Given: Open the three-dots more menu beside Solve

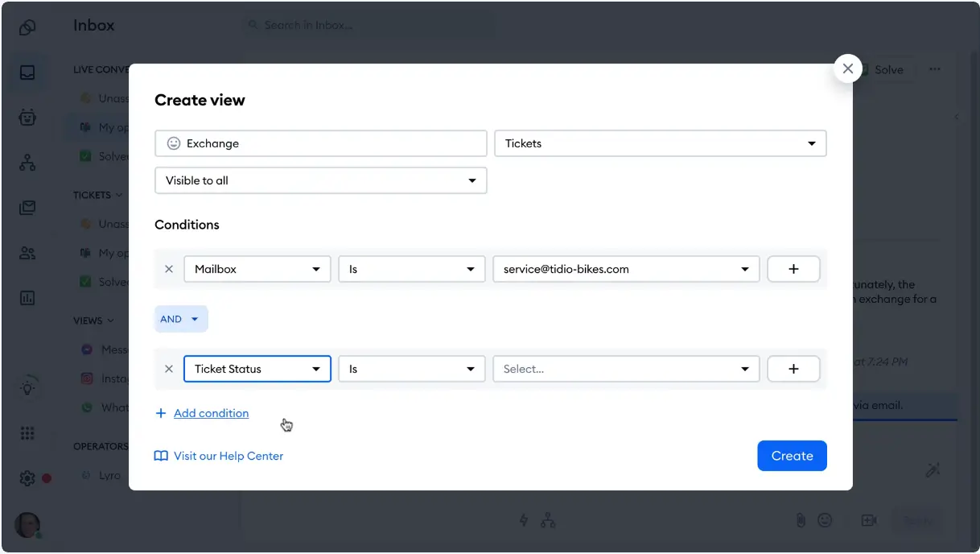Looking at the screenshot, I should click(935, 69).
